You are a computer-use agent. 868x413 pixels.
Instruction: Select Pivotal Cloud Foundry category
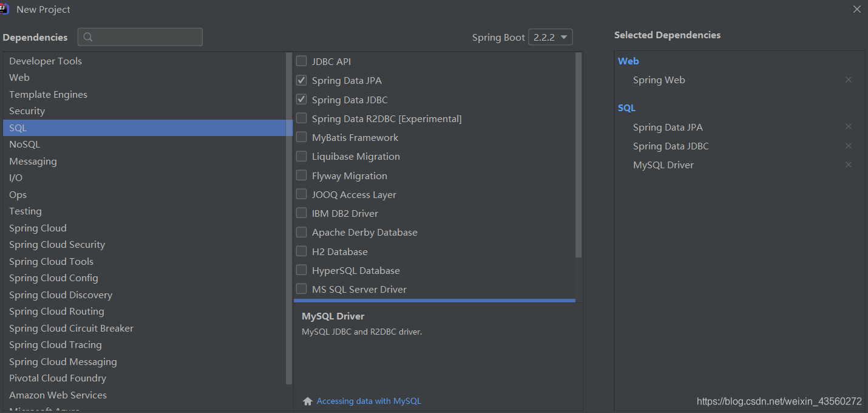click(x=144, y=378)
